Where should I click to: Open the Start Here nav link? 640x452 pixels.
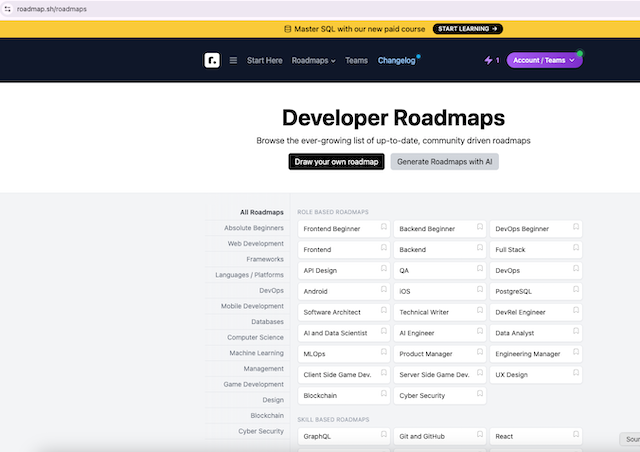click(x=264, y=60)
